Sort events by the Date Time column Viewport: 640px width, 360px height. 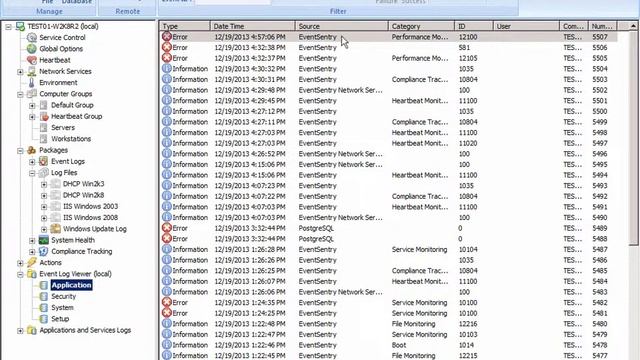252,26
